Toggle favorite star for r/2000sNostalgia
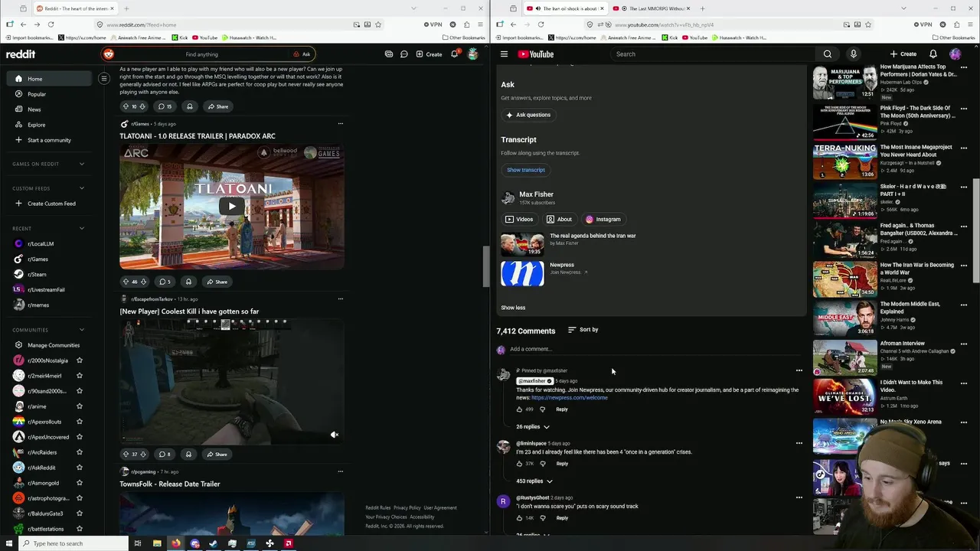Viewport: 980px width, 551px height. click(80, 360)
